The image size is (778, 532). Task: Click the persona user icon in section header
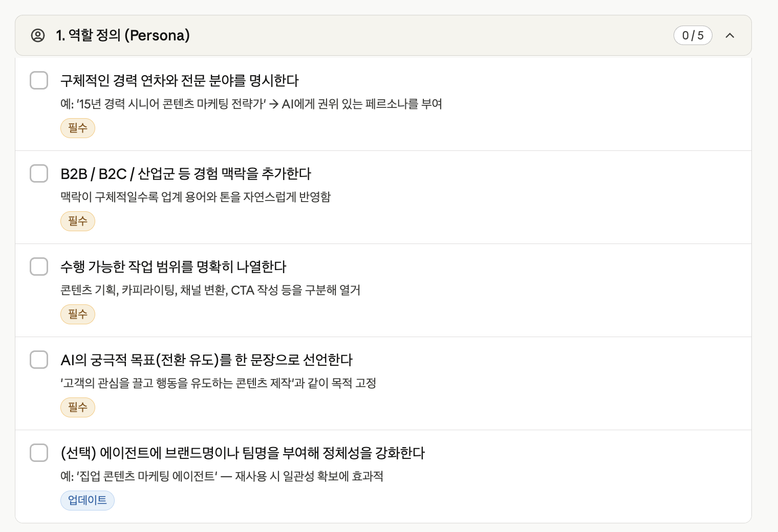(x=38, y=35)
